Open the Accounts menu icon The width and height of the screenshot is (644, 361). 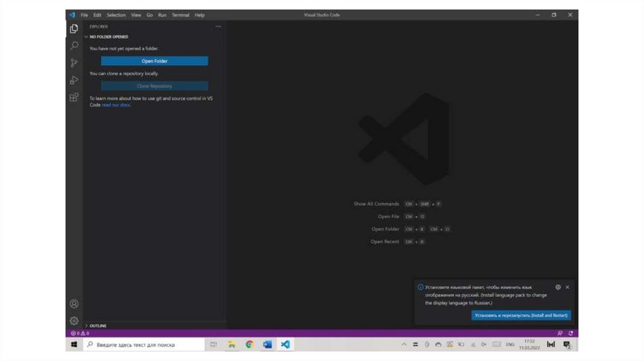pos(74,304)
